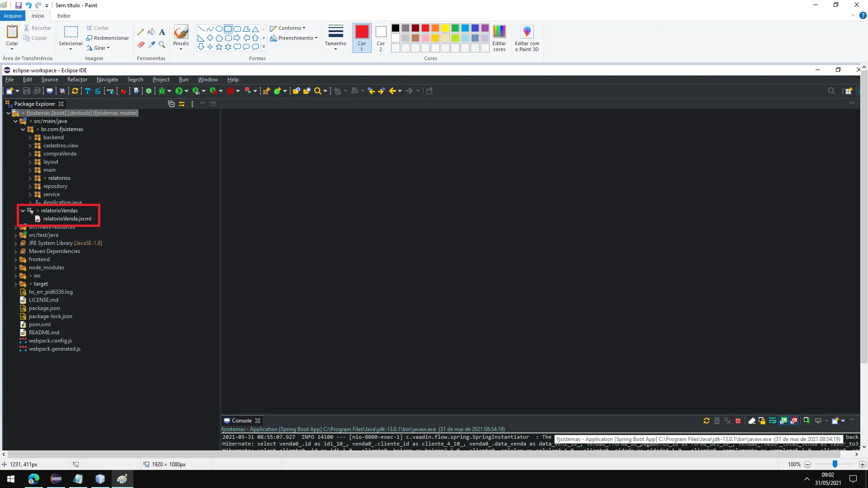Select the Magnifier tool

pos(162,44)
